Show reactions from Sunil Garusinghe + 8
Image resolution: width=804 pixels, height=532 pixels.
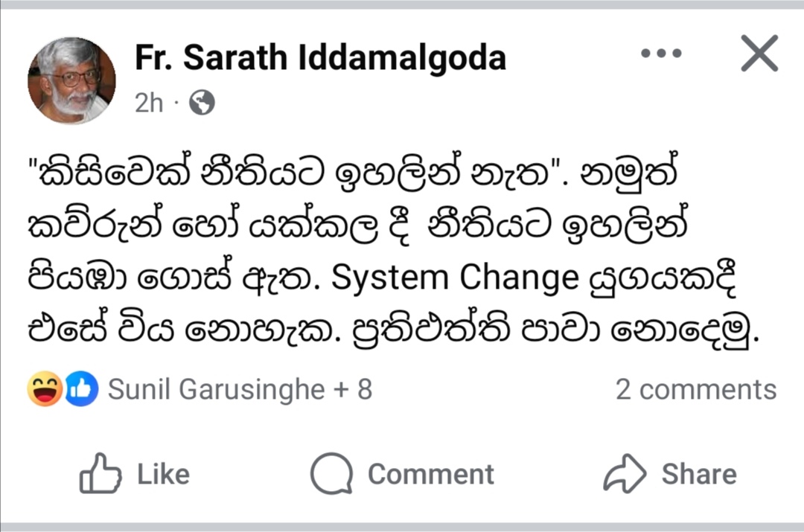point(239,389)
